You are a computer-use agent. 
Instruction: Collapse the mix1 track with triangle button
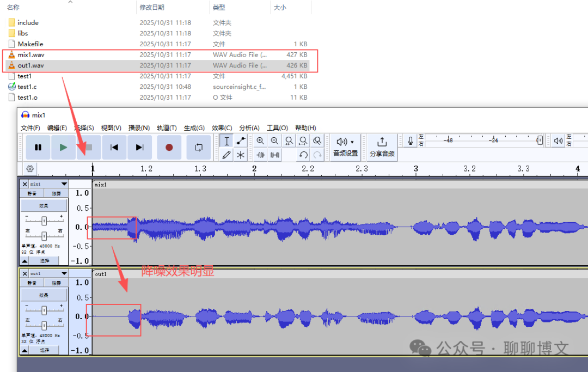pyautogui.click(x=24, y=261)
